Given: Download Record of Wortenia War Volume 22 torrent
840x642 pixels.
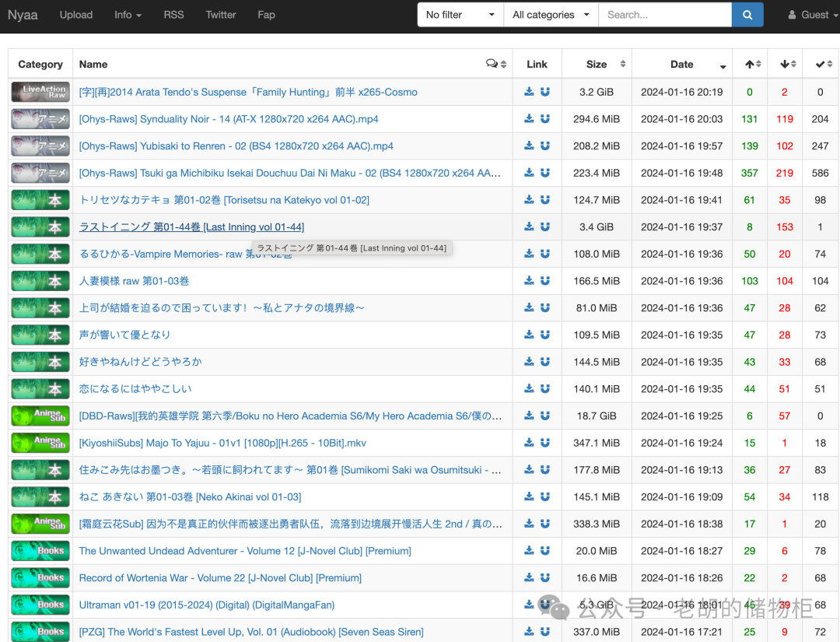Looking at the screenshot, I should coord(529,577).
